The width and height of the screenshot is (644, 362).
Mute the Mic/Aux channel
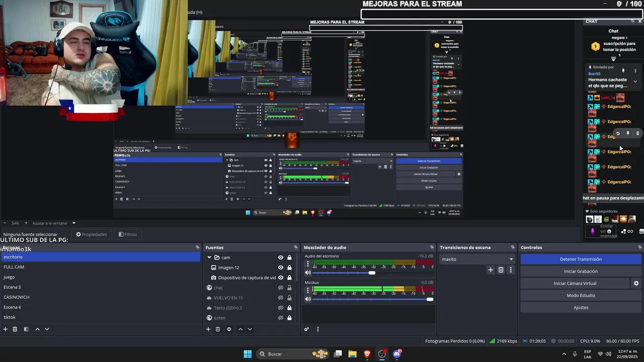(307, 299)
